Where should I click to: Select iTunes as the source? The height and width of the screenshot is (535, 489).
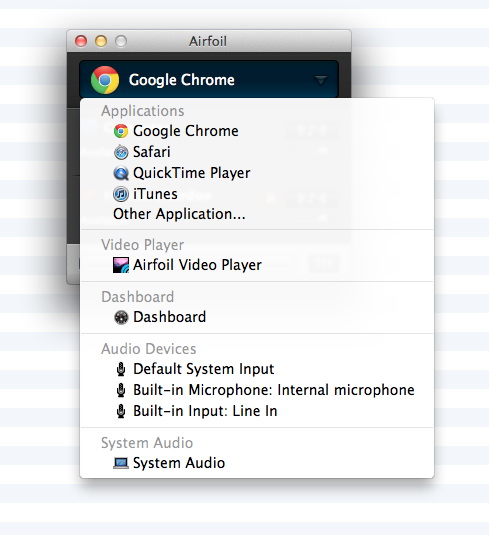pos(257,194)
